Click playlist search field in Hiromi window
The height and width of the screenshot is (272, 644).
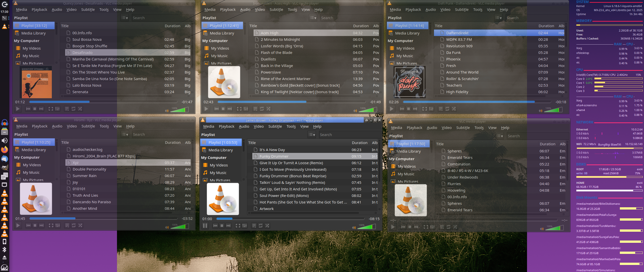coord(161,134)
